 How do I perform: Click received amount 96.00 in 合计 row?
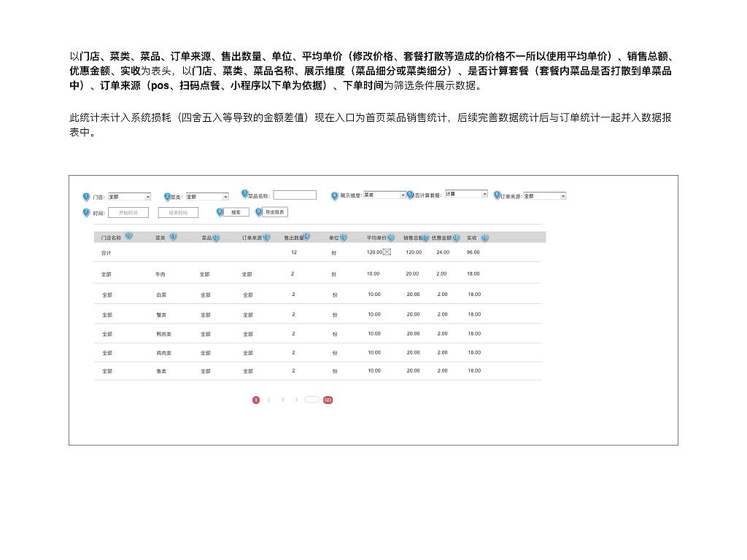[473, 252]
